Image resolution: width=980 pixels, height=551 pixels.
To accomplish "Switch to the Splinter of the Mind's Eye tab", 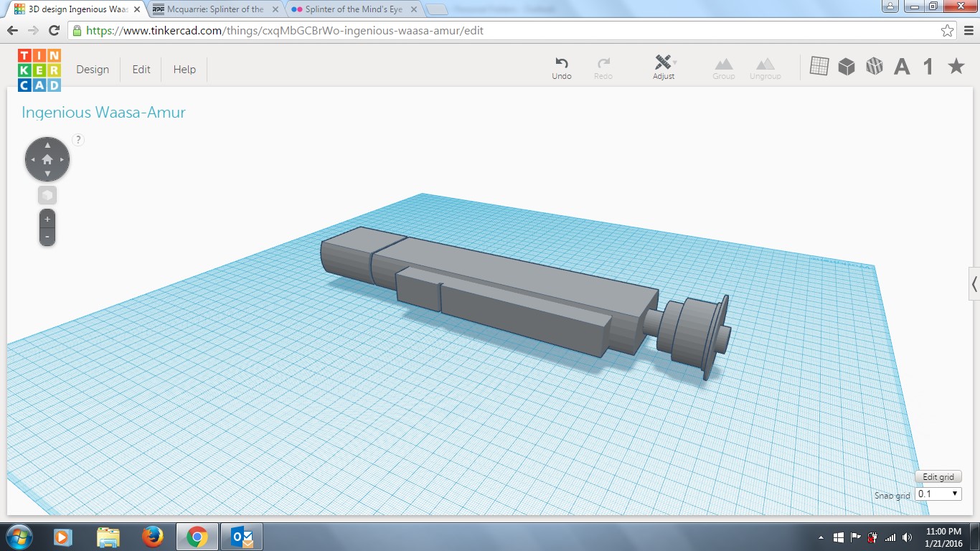I will point(353,9).
